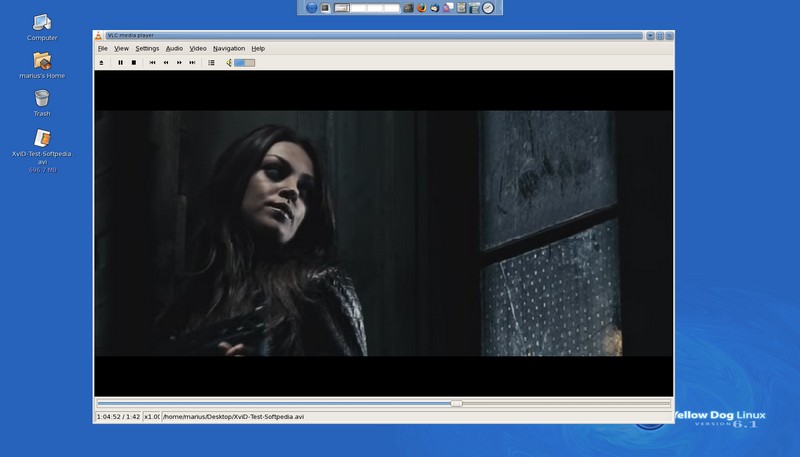Select XviD-Test-Softpedia.avi desktop file
800x457 pixels.
pyautogui.click(x=42, y=150)
